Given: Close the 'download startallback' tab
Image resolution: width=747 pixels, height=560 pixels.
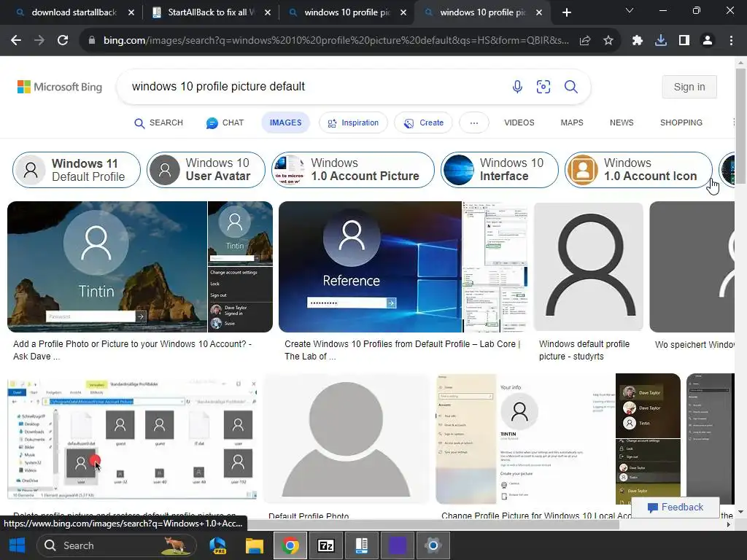Looking at the screenshot, I should click(131, 12).
